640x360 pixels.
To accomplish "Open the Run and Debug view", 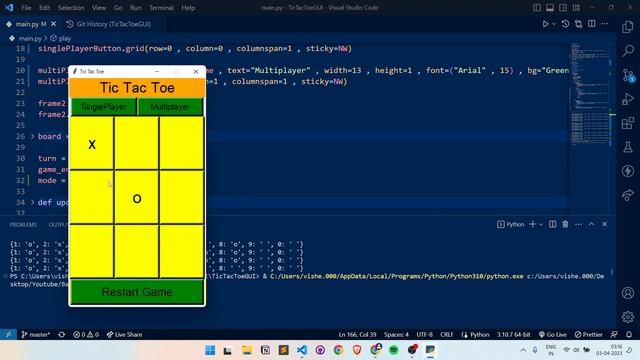I will tap(628, 99).
